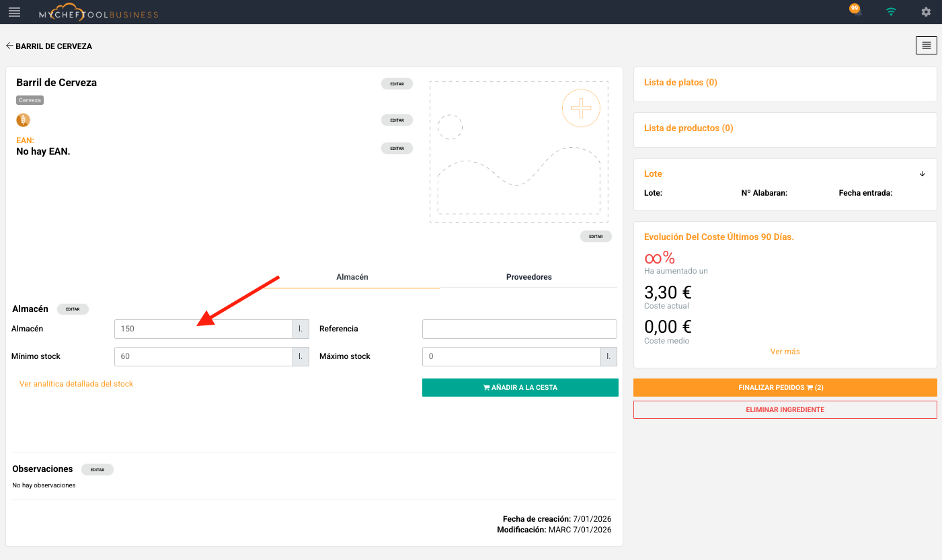
Task: Open Ver analítica detallada del stock link
Action: [x=76, y=384]
